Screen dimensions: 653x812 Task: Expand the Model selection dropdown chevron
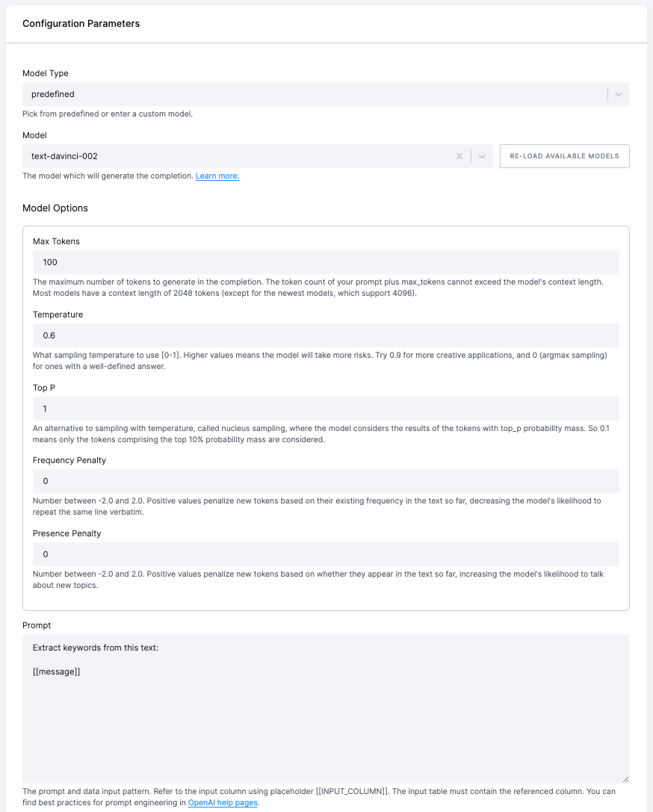[480, 156]
